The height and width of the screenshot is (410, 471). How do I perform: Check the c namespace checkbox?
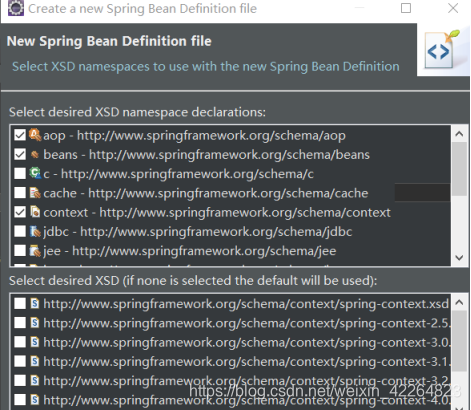pos(20,173)
